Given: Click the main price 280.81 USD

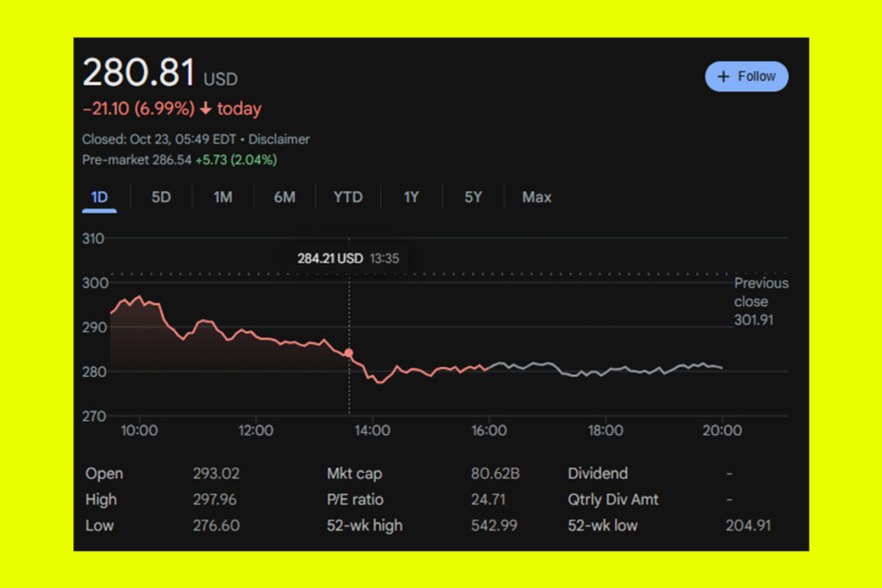Looking at the screenshot, I should click(x=159, y=72).
